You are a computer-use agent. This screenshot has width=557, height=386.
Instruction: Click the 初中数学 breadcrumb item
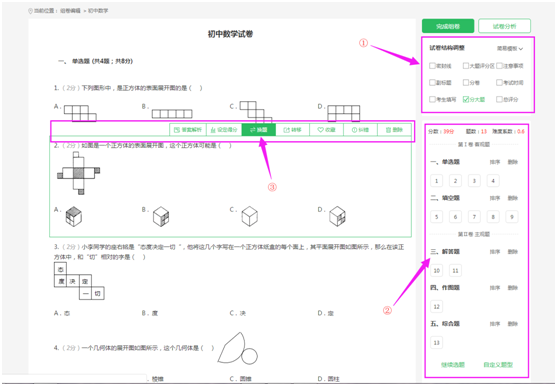98,11
